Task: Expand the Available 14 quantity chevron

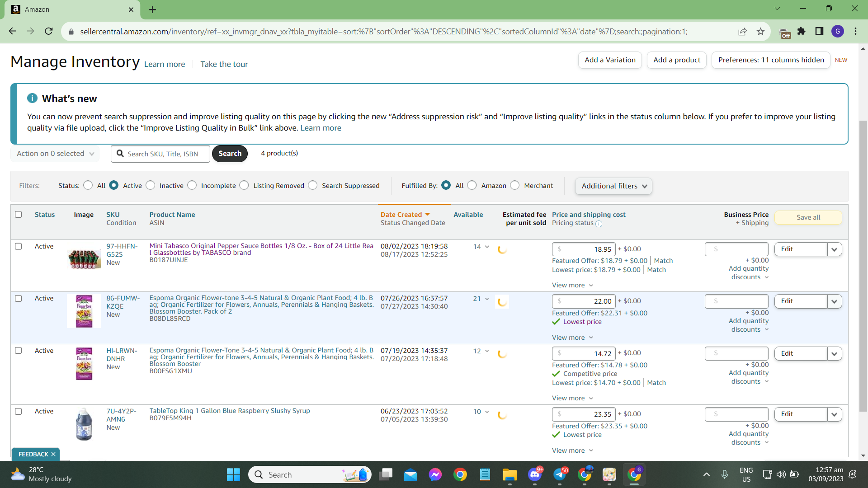Action: pos(487,247)
